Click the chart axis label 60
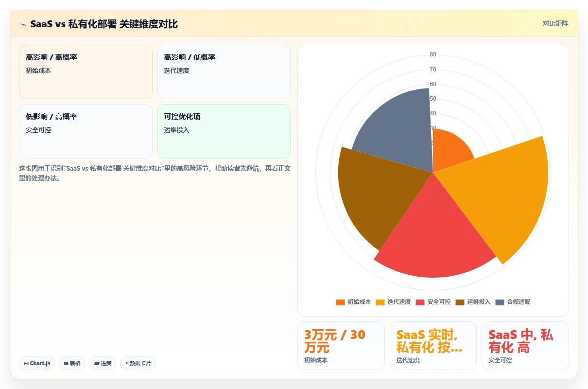The width and height of the screenshot is (588, 389). [432, 84]
